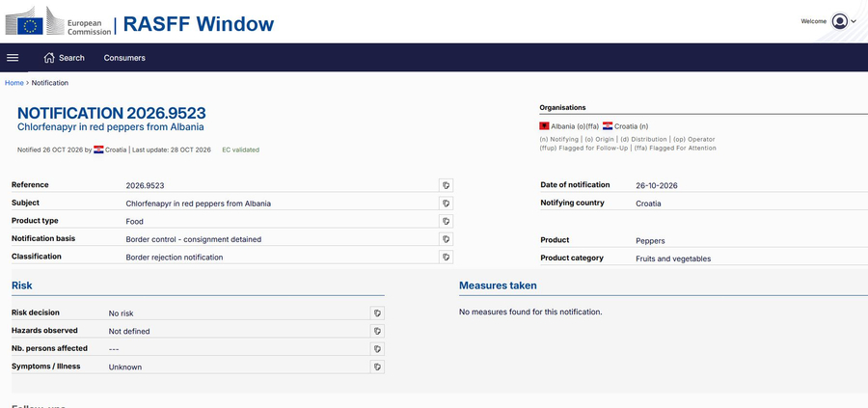Screen dimensions: 868x408
Task: Select the Unknown symptoms value
Action: (x=125, y=367)
